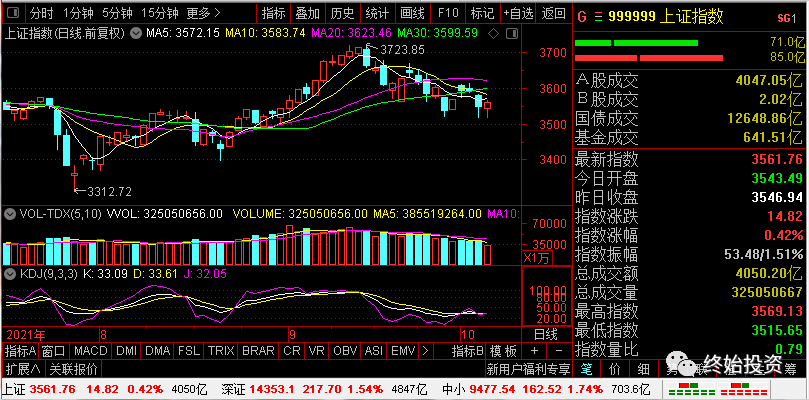Open 历史 history button
Screen dimensions: 809x400
(343, 12)
